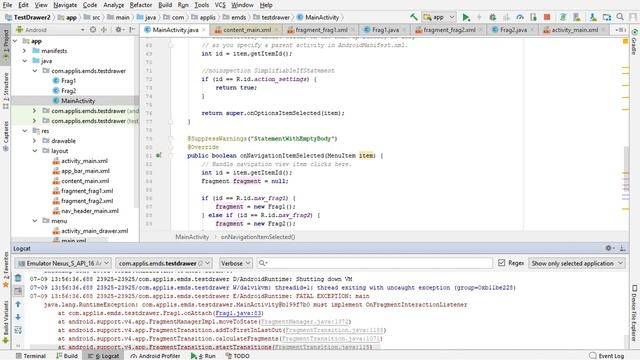Open the File menu
This screenshot has width=640, height=360.
click(x=7, y=5)
